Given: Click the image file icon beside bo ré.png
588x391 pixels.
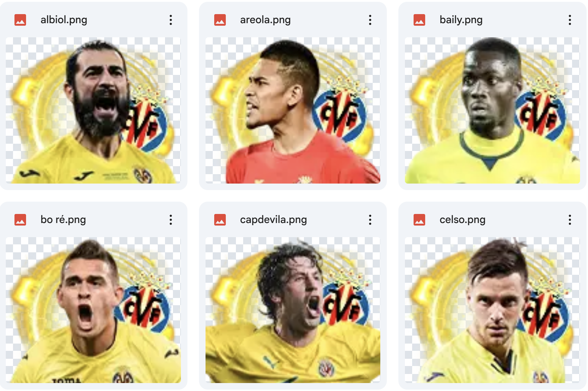Looking at the screenshot, I should click(20, 220).
